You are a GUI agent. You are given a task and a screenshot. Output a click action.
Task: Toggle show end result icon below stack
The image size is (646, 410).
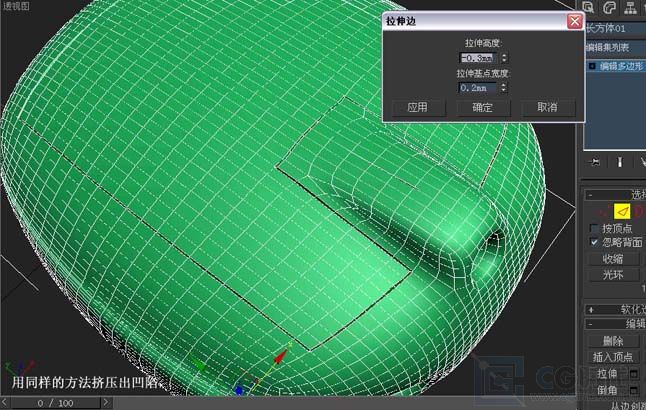(x=619, y=162)
